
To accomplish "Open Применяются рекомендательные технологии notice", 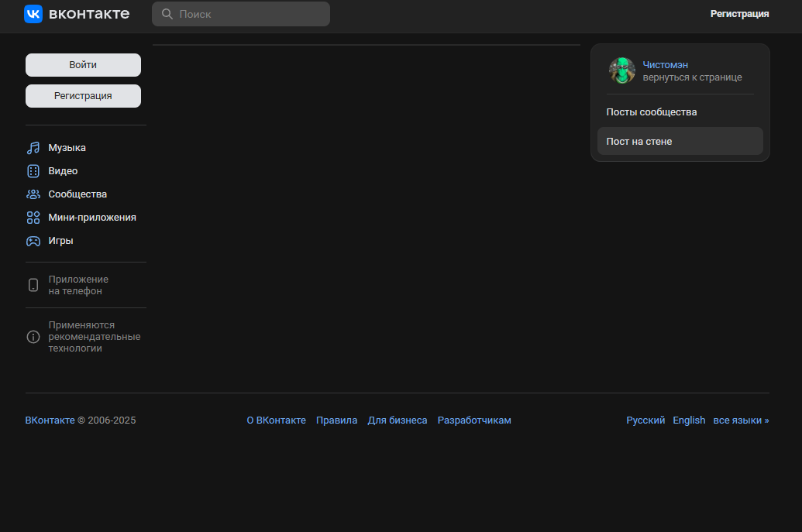I will (94, 337).
